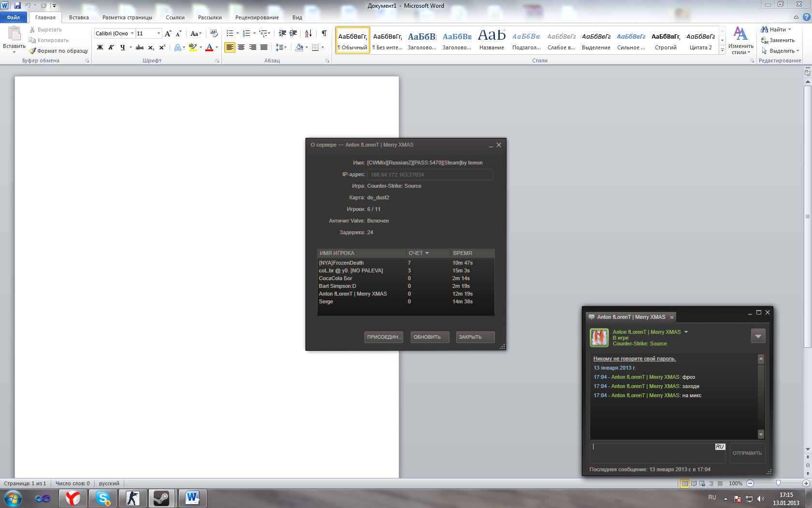The image size is (812, 508).
Task: Click the volume icon in the system tray
Action: coord(761,499)
